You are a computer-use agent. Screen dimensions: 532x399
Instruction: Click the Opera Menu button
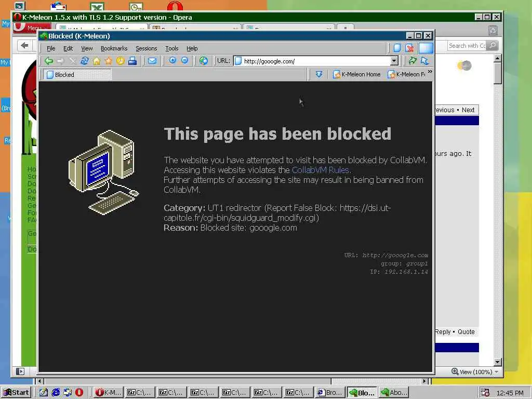(x=32, y=28)
